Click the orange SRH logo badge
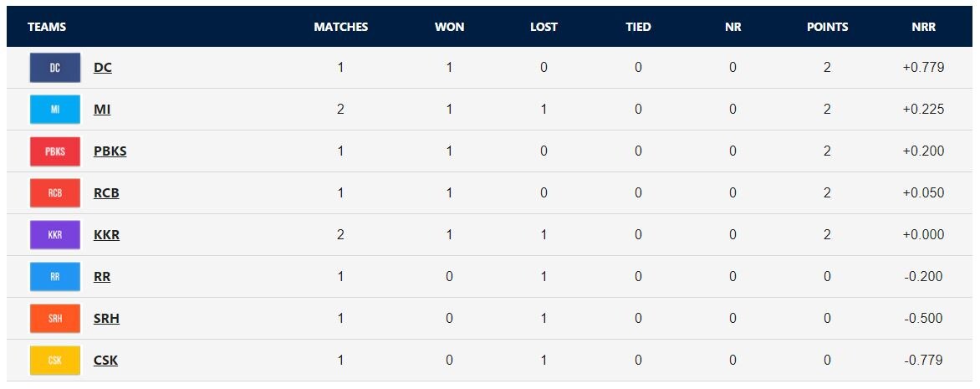 coord(55,319)
